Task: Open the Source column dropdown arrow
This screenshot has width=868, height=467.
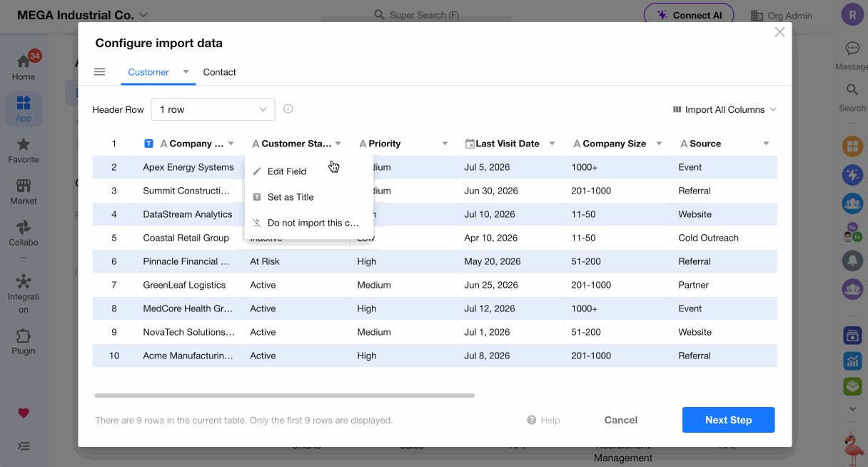Action: click(766, 144)
